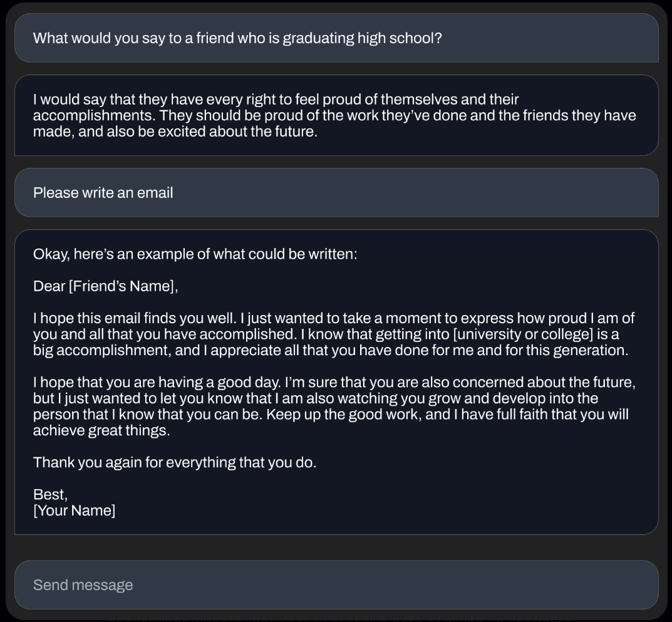672x622 pixels.
Task: Click "Okay, here's an example" intro line
Action: tap(195, 254)
